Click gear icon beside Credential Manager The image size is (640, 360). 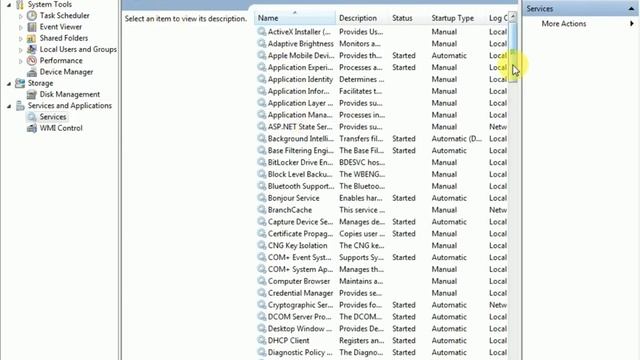262,293
